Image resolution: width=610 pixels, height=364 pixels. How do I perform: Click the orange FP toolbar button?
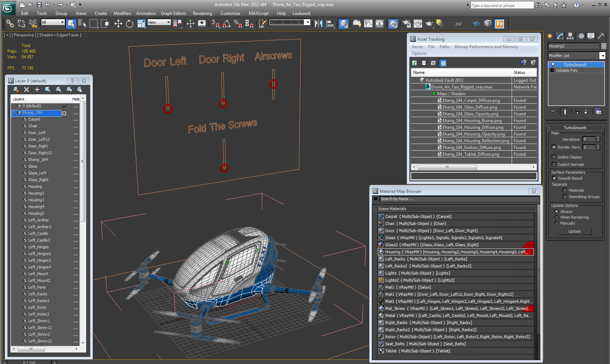coord(500,24)
